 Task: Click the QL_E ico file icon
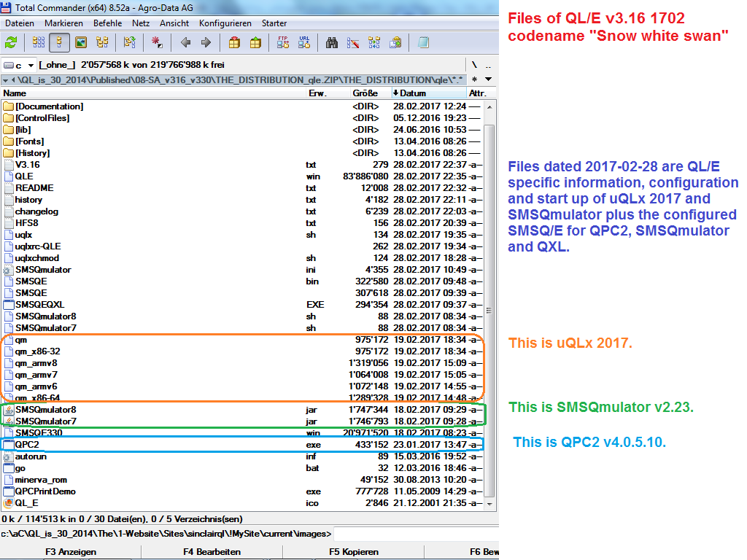[x=9, y=503]
